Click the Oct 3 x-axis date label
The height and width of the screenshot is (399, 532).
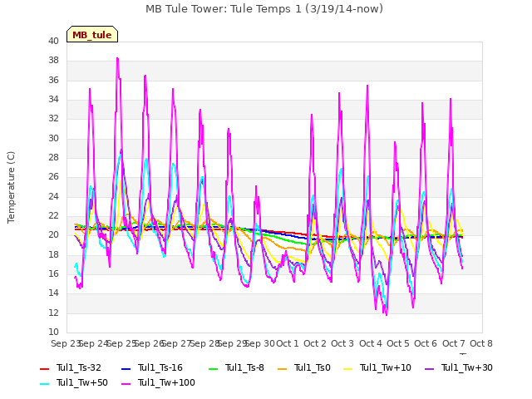tap(342, 343)
